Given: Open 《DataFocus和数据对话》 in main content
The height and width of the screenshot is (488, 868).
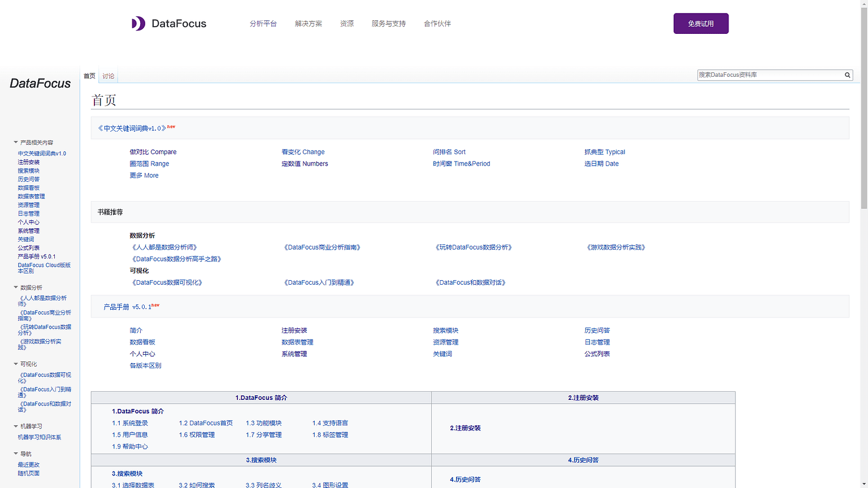Looking at the screenshot, I should [x=470, y=282].
